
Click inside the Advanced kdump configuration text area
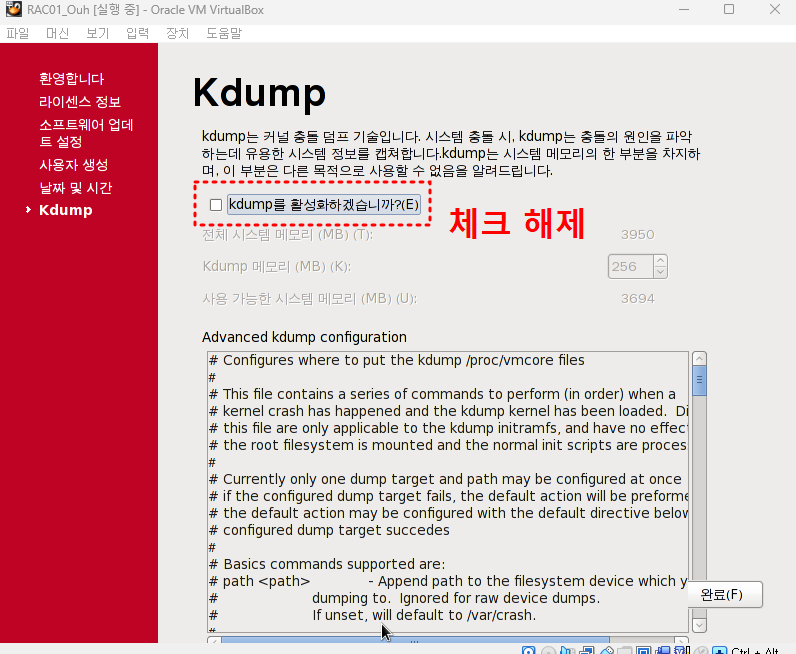pyautogui.click(x=448, y=492)
